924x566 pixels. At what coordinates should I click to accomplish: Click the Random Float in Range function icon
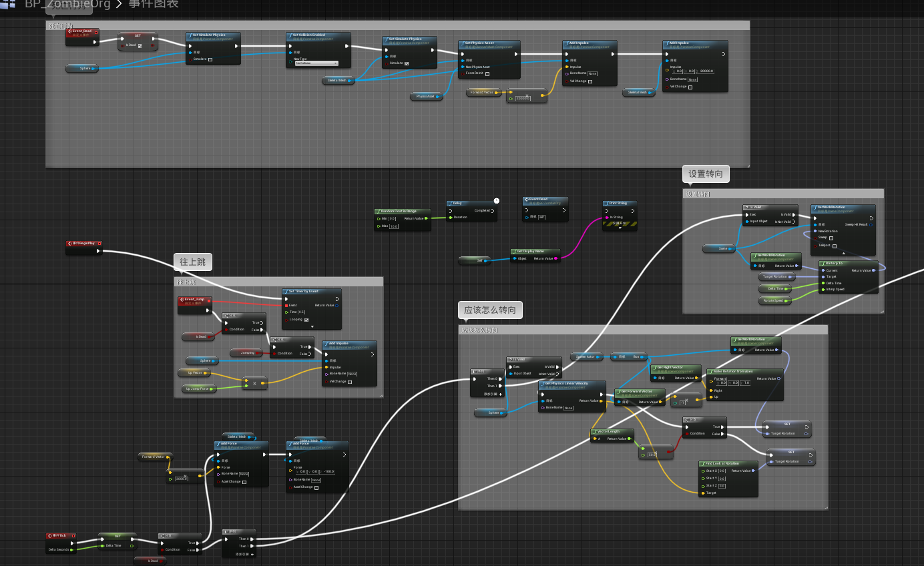[x=378, y=211]
